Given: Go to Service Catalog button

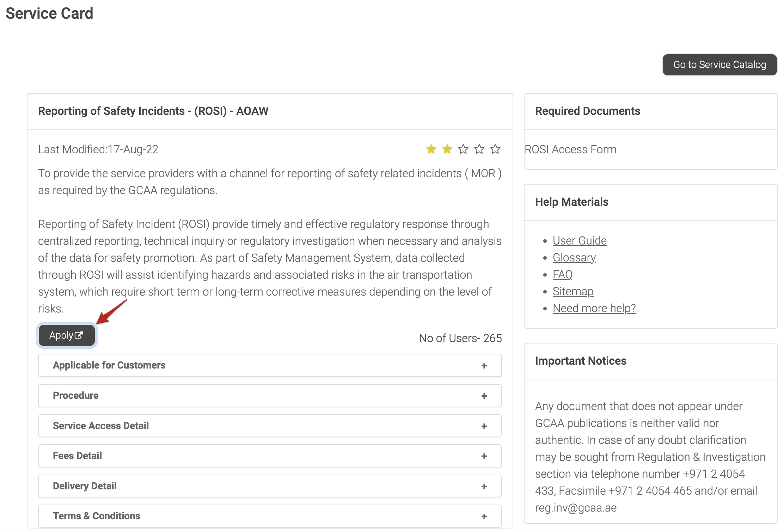Looking at the screenshot, I should point(719,65).
